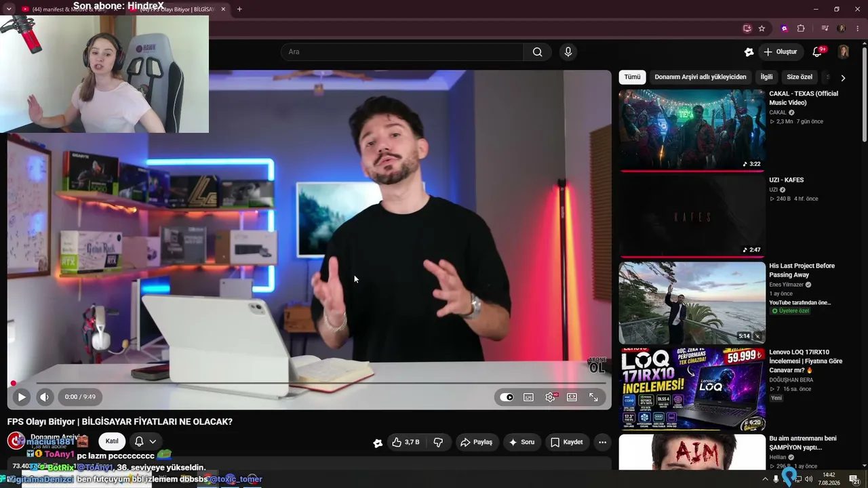Bookmark this page with star icon
The width and height of the screenshot is (868, 488).
(x=762, y=28)
